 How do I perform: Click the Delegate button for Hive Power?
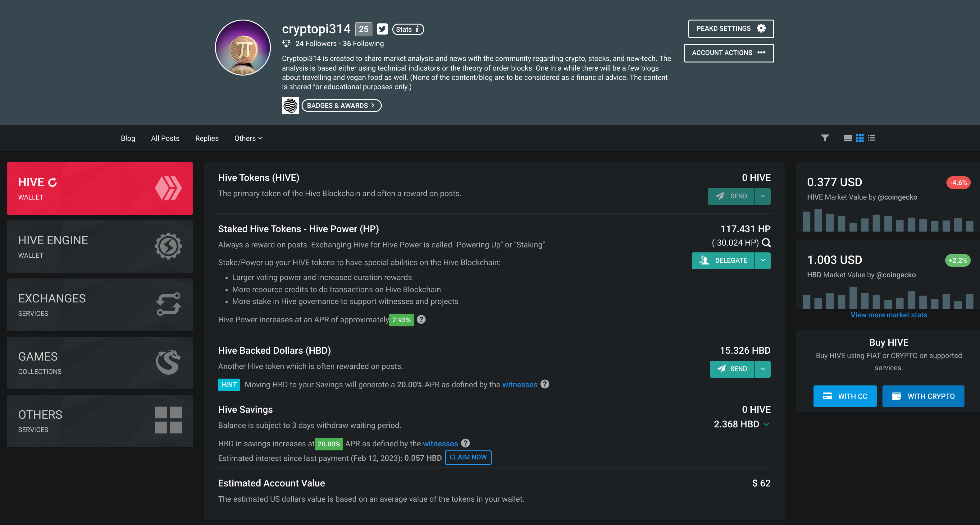pos(723,260)
